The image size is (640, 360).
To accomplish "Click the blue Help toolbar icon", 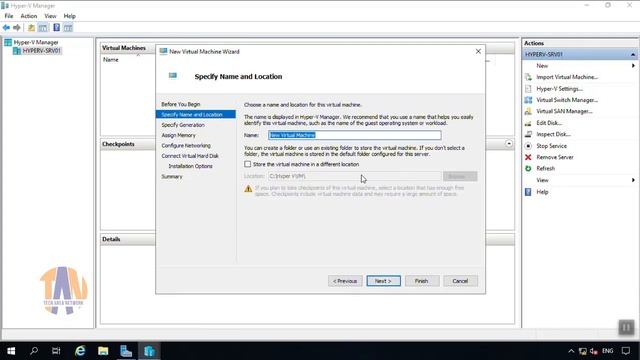I will (56, 28).
